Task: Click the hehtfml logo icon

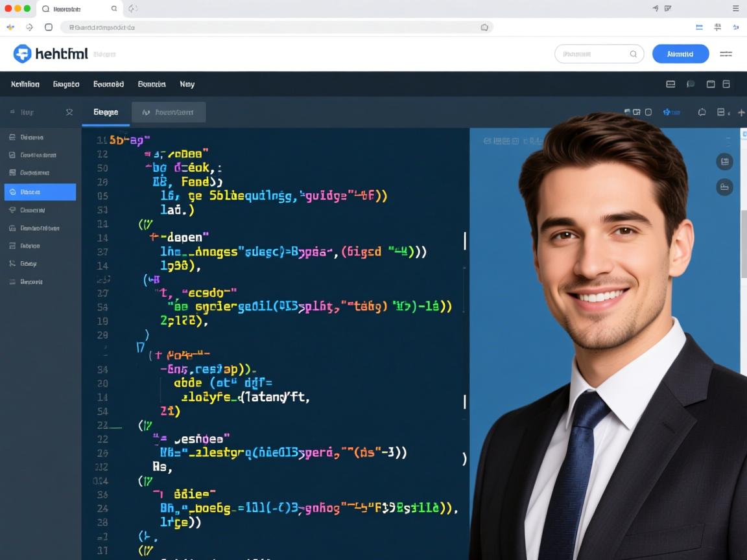Action: 22,54
